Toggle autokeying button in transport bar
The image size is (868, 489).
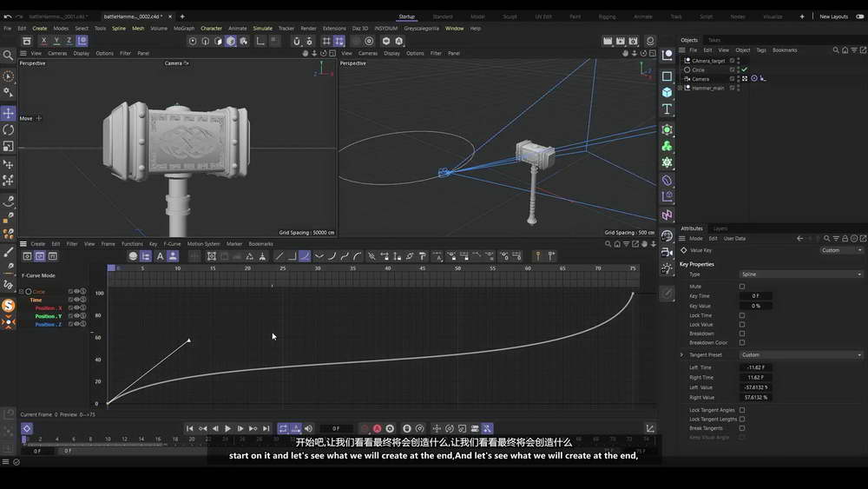pos(377,429)
